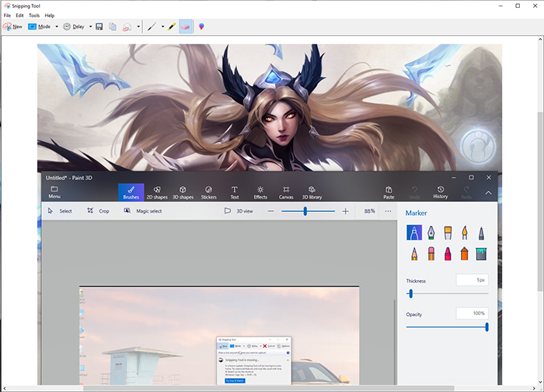Select the pink Eraser tool
This screenshot has height=392, width=544.
click(186, 26)
